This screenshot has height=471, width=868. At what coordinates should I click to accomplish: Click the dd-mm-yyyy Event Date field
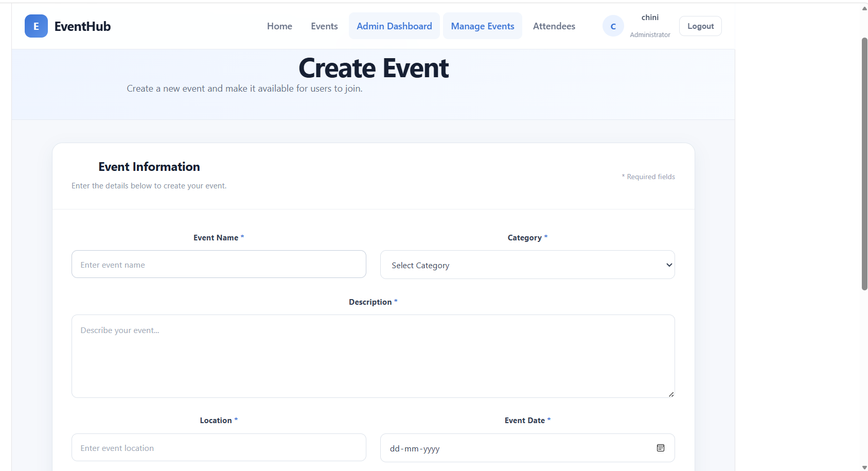pyautogui.click(x=527, y=448)
